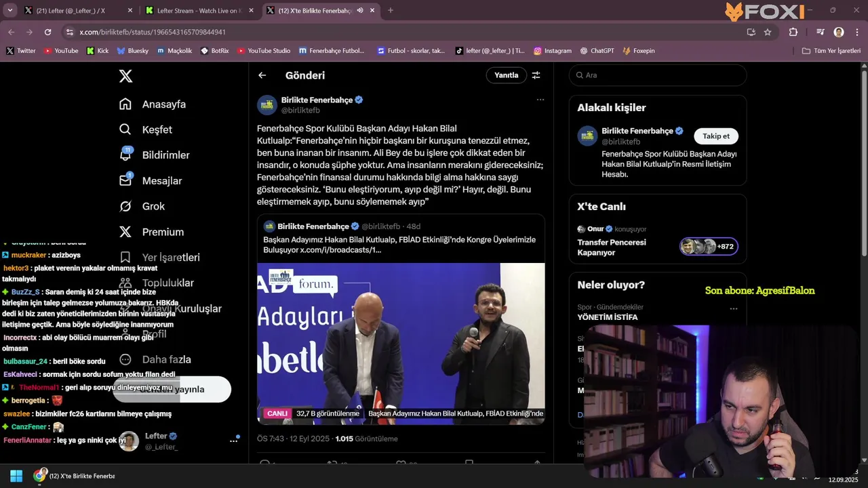This screenshot has height=488, width=868.
Task: Click the install app icon in address bar
Action: point(751,32)
